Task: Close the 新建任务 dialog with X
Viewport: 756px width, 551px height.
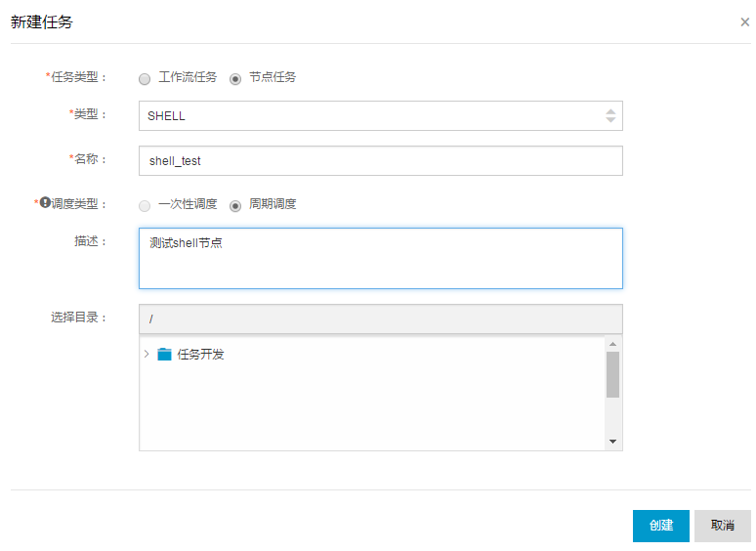Action: pyautogui.click(x=745, y=22)
